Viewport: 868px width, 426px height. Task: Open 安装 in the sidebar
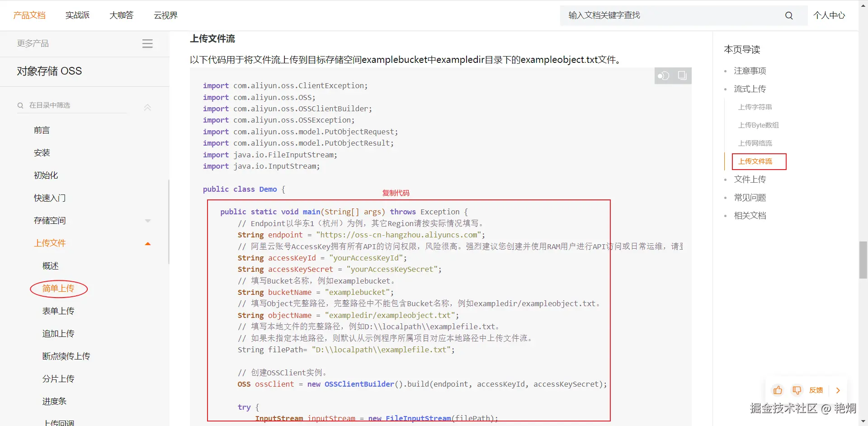(42, 153)
